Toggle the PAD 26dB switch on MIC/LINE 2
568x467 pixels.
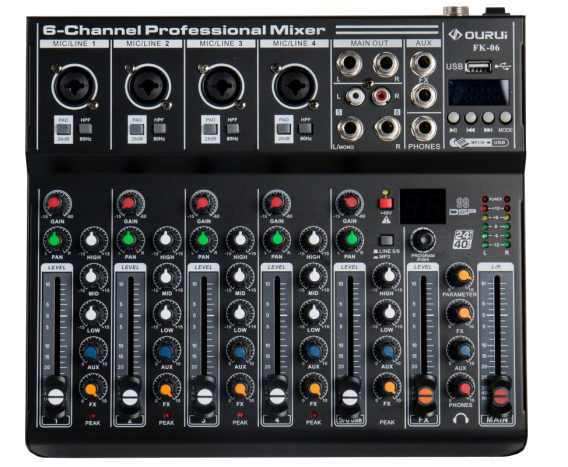137,129
